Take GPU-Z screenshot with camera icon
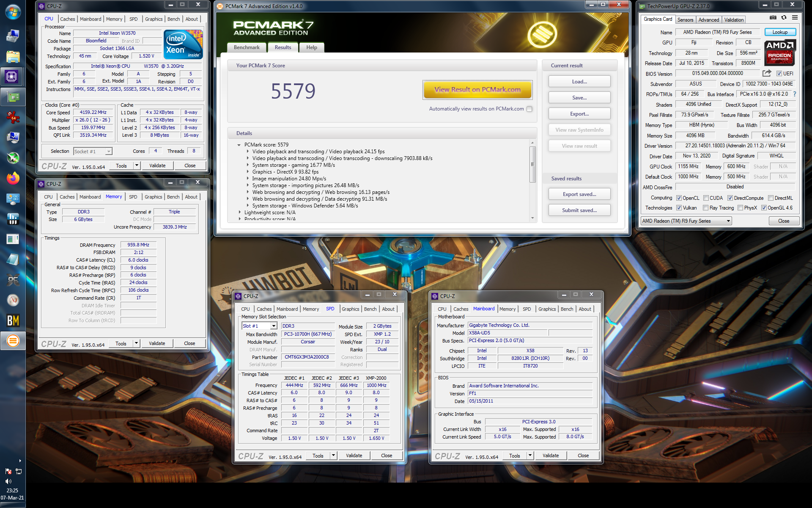 [773, 18]
